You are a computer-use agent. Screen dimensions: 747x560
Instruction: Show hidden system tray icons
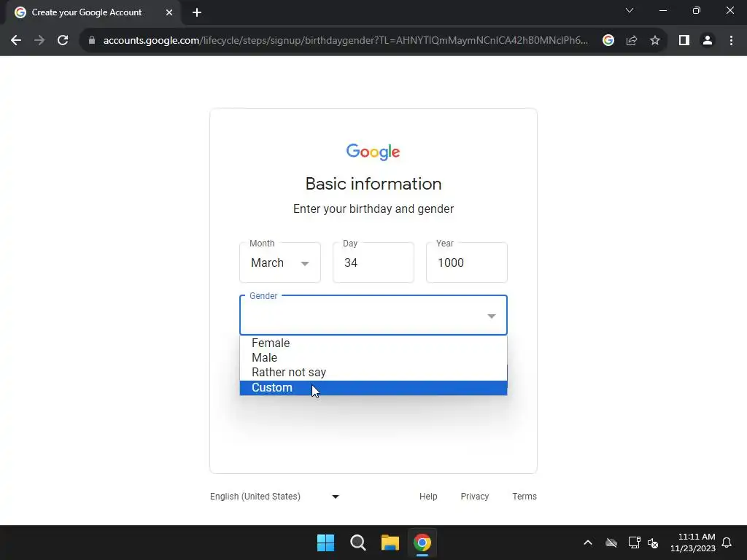click(588, 542)
